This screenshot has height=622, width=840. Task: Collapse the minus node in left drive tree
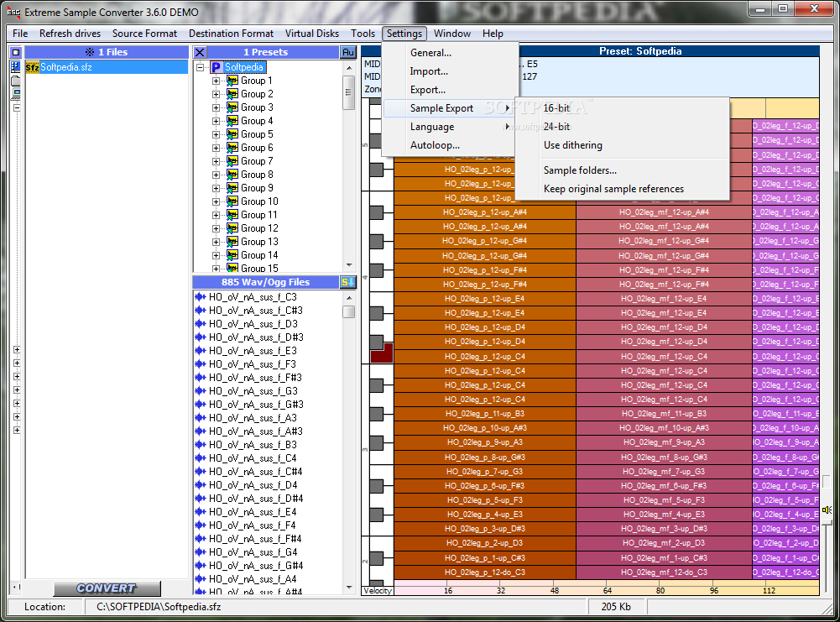coord(17,107)
